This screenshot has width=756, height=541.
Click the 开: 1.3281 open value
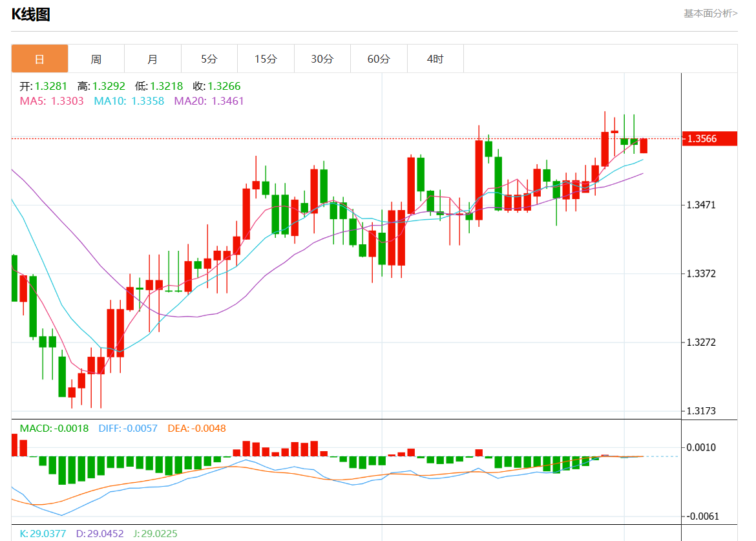43,87
